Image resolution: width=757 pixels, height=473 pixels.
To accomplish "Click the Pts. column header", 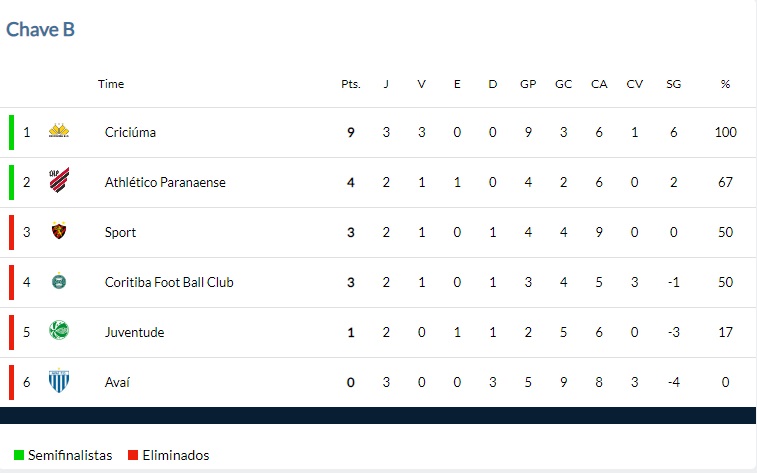I will tap(351, 84).
